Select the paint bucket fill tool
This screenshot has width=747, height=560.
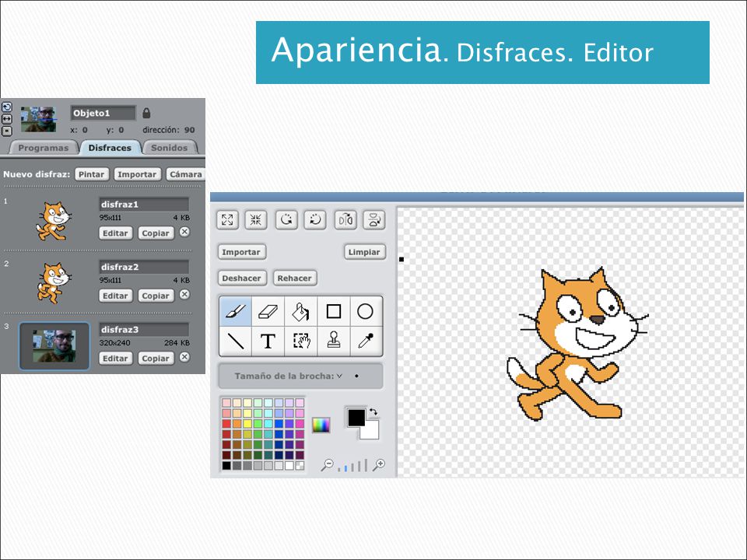tap(300, 311)
